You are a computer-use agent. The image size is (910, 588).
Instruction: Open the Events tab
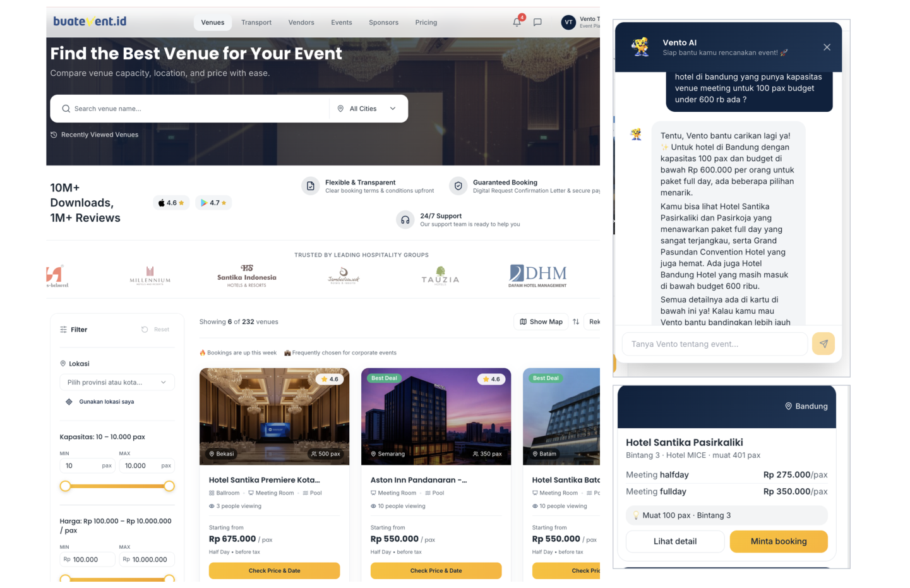(x=342, y=22)
